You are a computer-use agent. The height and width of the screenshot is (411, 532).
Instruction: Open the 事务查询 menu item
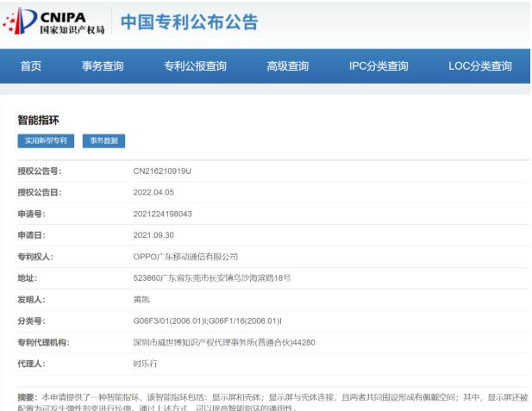click(103, 66)
